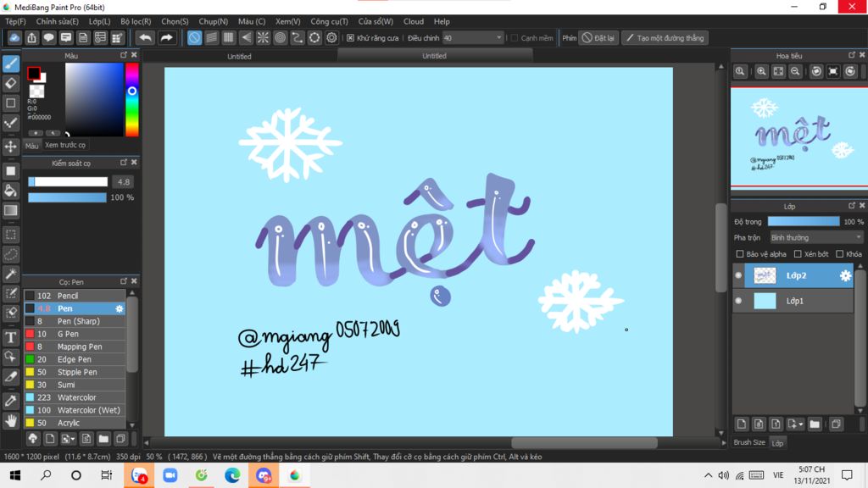The image size is (868, 488).
Task: Select the G Pen brush
Action: [75, 334]
